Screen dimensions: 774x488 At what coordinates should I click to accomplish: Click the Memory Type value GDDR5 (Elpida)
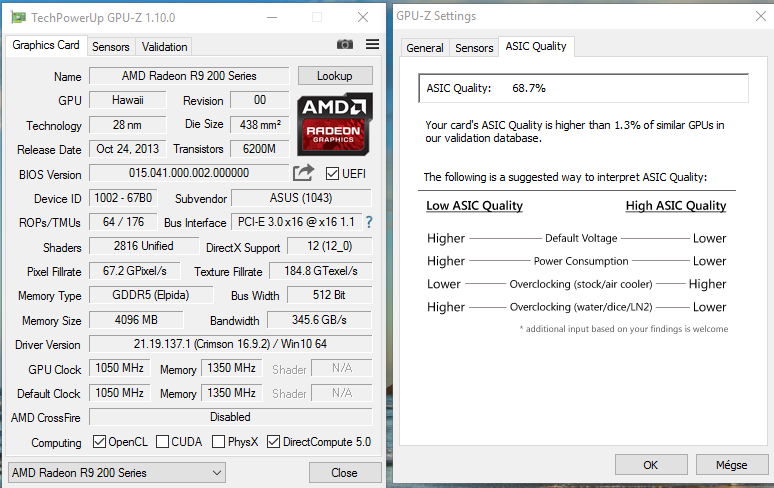151,295
